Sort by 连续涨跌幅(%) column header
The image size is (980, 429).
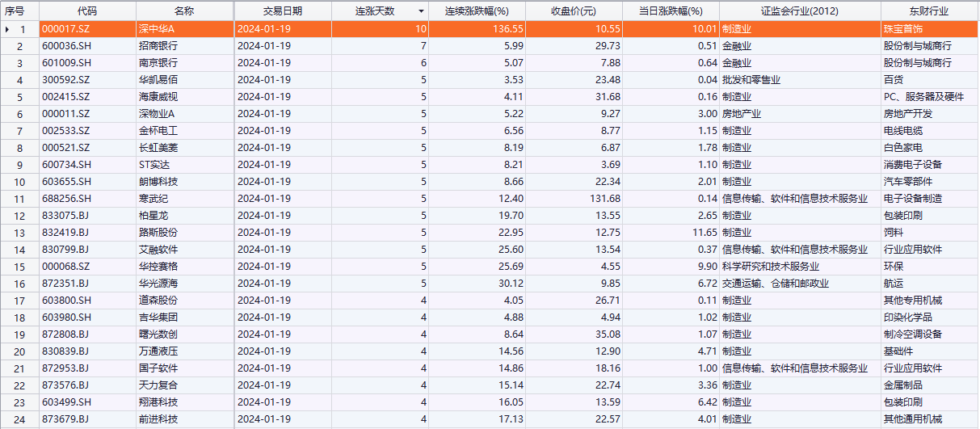click(x=477, y=11)
